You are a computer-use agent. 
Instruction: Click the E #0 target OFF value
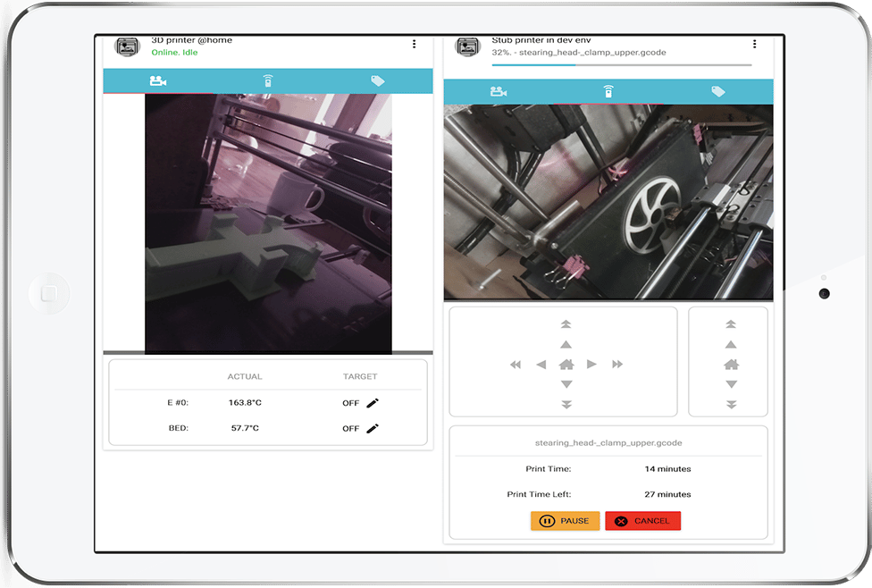point(351,403)
